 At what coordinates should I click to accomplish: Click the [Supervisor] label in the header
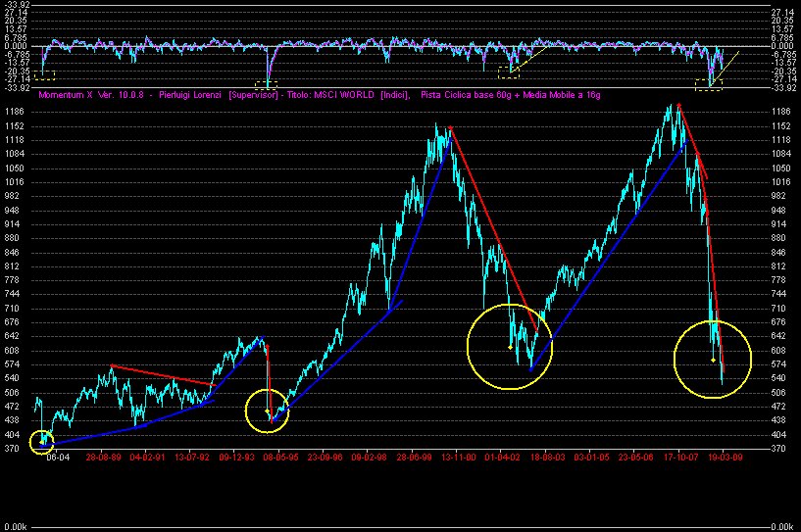[253, 95]
